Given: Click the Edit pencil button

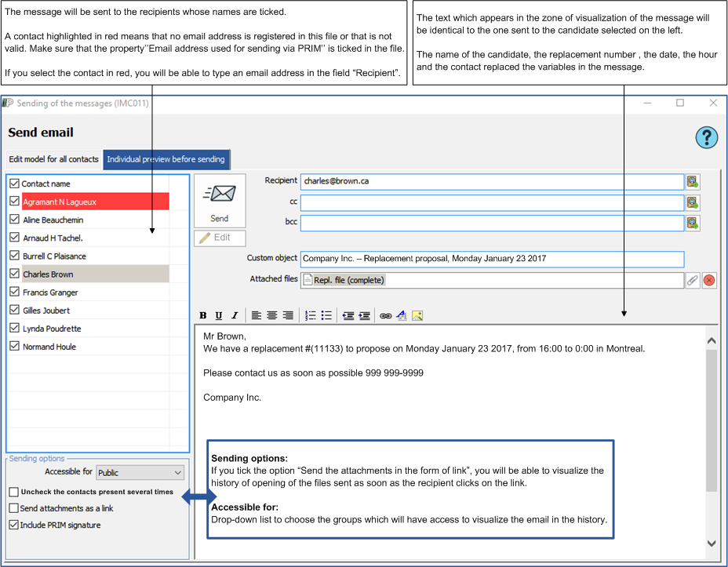Looking at the screenshot, I should (x=220, y=238).
